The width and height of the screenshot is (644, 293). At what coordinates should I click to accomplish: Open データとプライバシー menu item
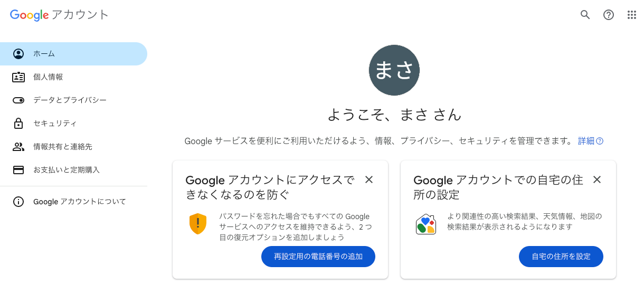click(73, 100)
